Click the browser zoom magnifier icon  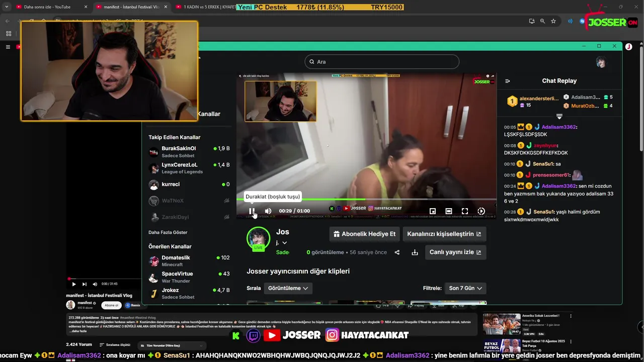tap(542, 21)
